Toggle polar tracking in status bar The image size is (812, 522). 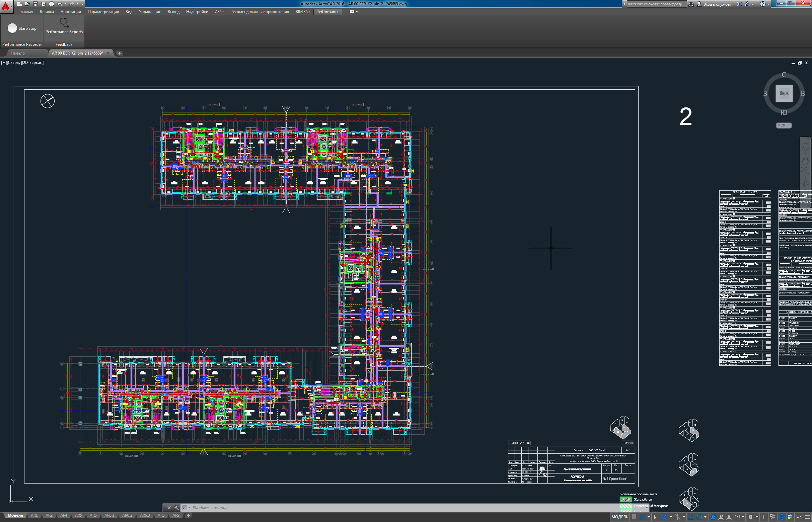664,517
